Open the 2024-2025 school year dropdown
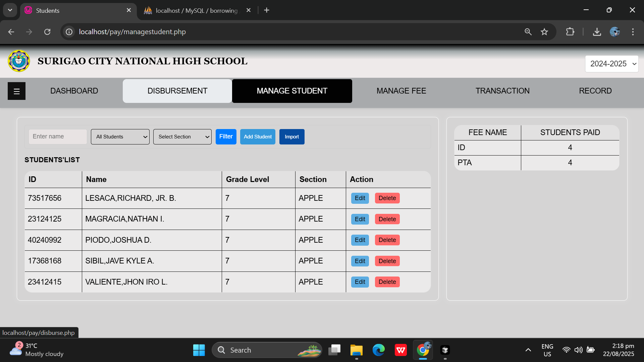This screenshot has width=644, height=362. pyautogui.click(x=611, y=63)
